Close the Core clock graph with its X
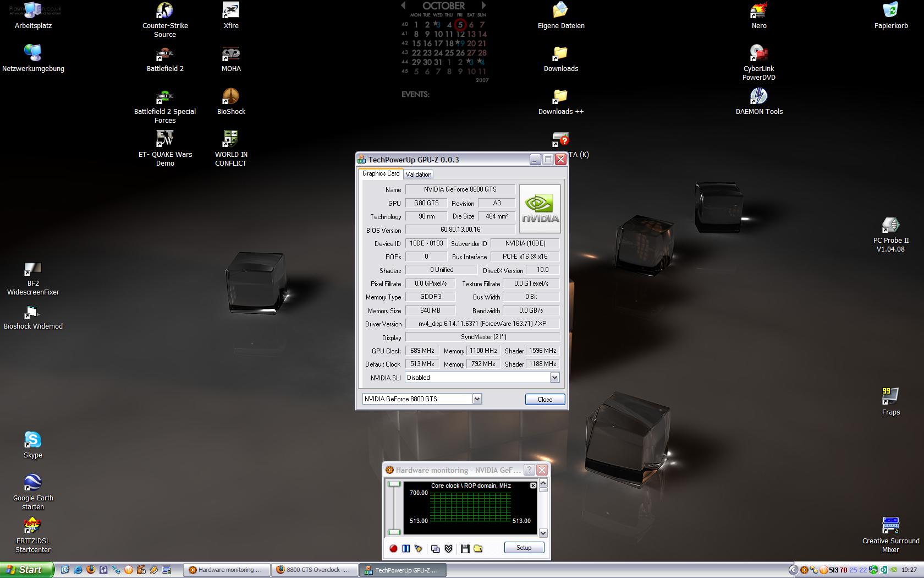Viewport: 924px width, 578px height. point(533,486)
